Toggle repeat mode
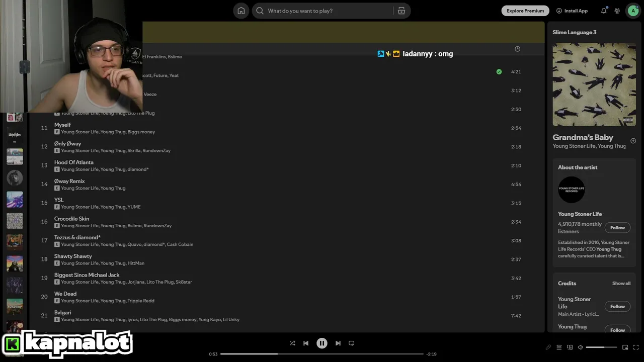Viewport: 644px width, 362px height. [352, 343]
